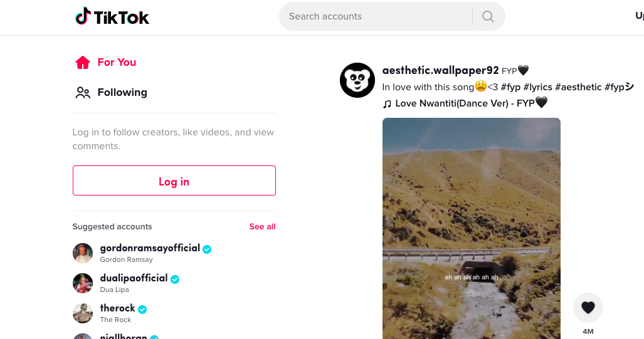Open aesthetic.wallpaper92 panda avatar
This screenshot has height=339, width=644.
pos(357,80)
